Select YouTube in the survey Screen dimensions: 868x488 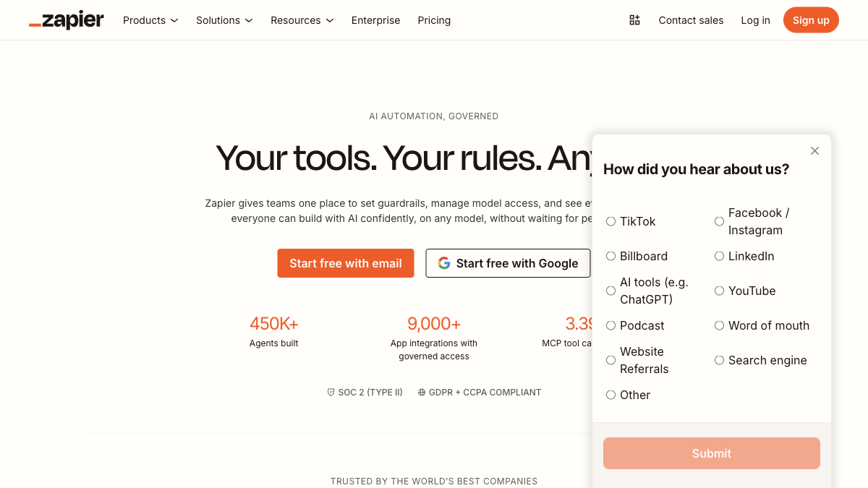point(719,291)
